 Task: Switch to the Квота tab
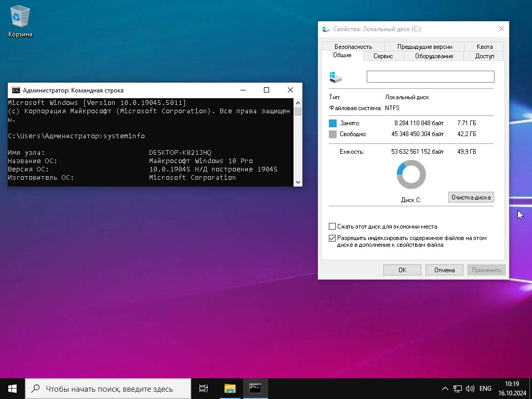pos(485,46)
